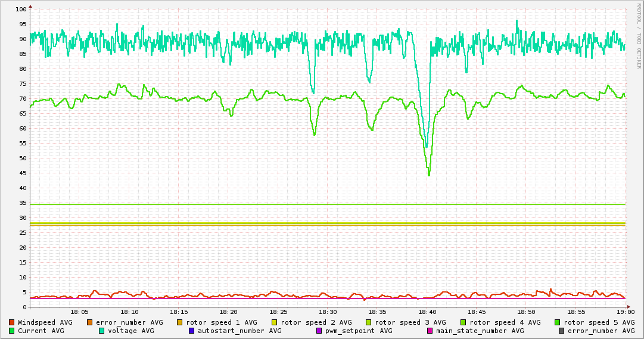The height and width of the screenshot is (339, 644).
Task: Select the 65 value on the y-axis
Action: tap(23, 113)
